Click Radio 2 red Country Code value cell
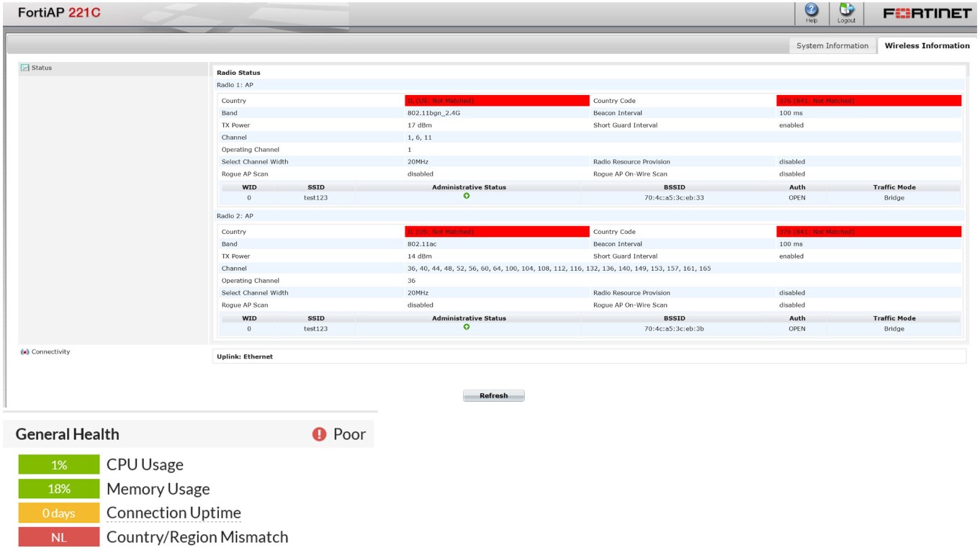This screenshot has width=980, height=553. coord(869,232)
